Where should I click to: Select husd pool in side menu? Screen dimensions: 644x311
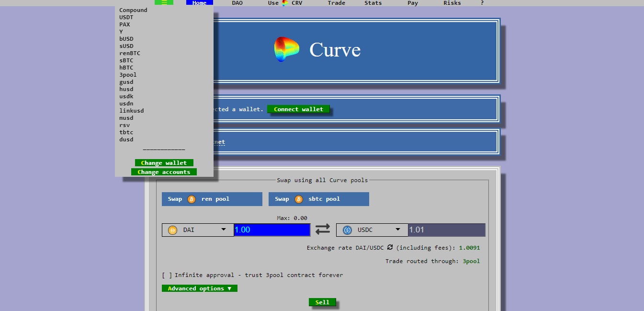click(x=126, y=89)
